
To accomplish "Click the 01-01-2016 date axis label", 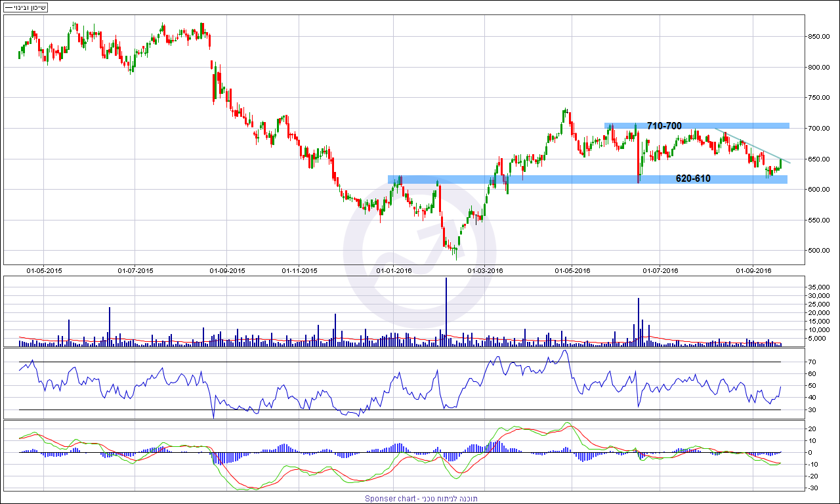I will click(x=394, y=270).
